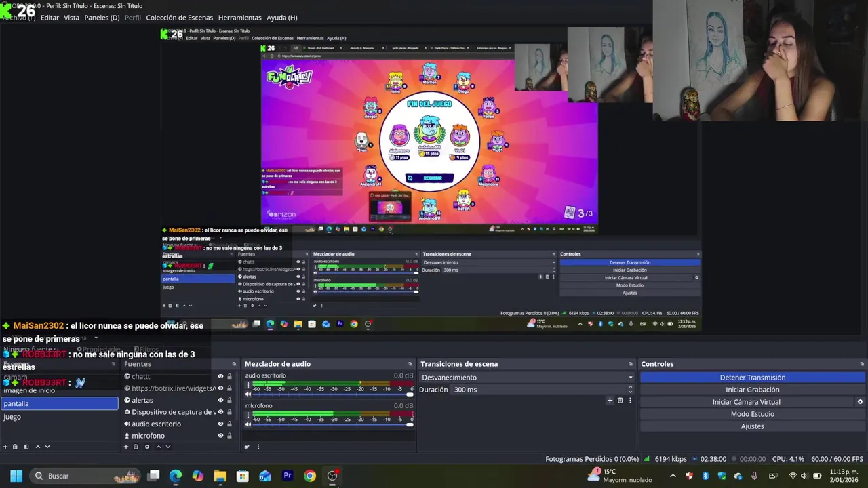The height and width of the screenshot is (488, 868).
Task: Adjust Duración stepper arrows
Action: tap(631, 390)
